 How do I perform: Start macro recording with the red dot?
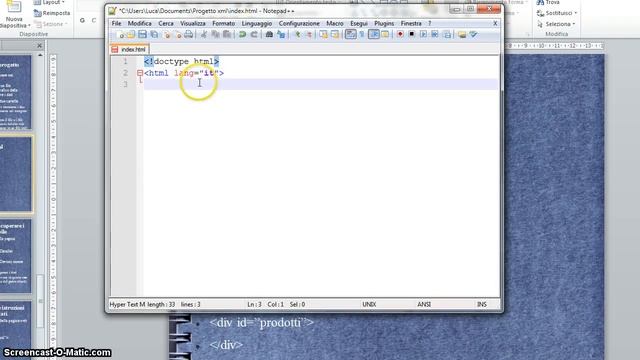tap(400, 34)
